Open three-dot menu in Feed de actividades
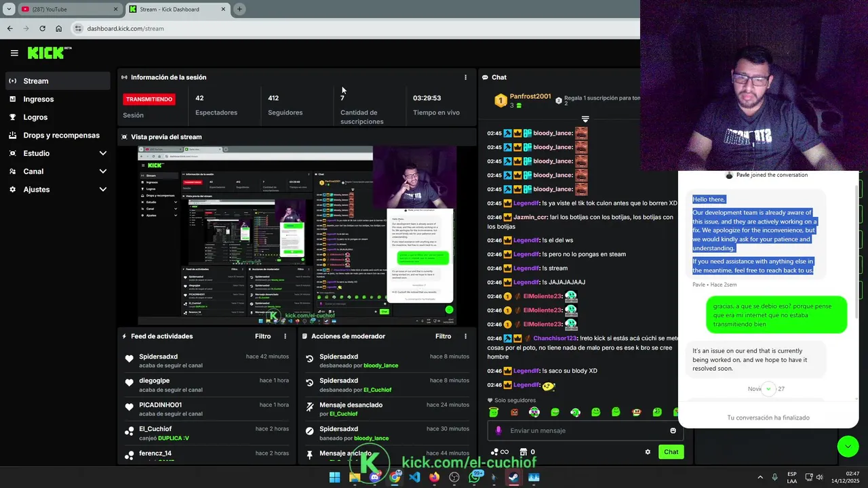The height and width of the screenshot is (488, 868). (285, 336)
